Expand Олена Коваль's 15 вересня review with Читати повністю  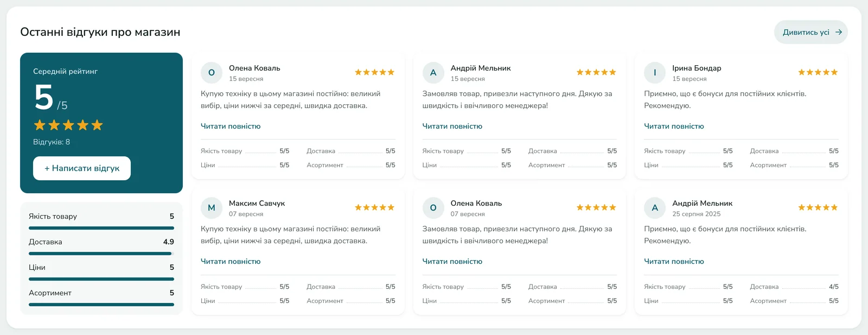pyautogui.click(x=231, y=126)
